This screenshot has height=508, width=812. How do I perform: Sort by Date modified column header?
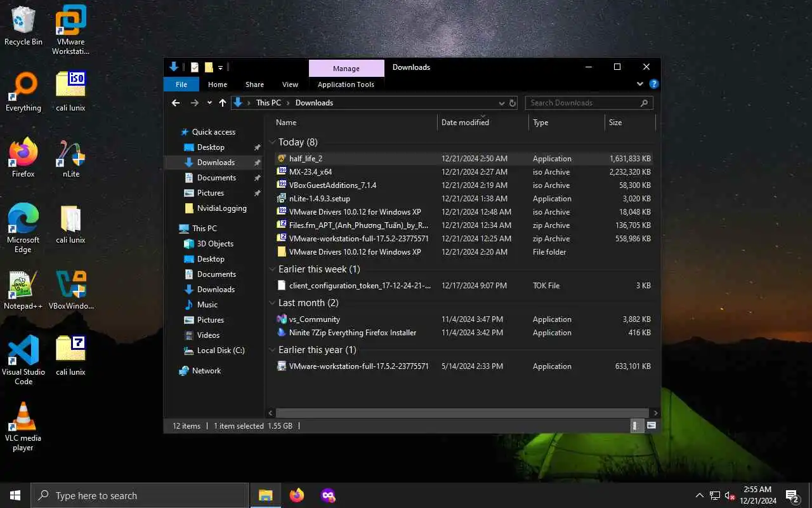(x=483, y=123)
